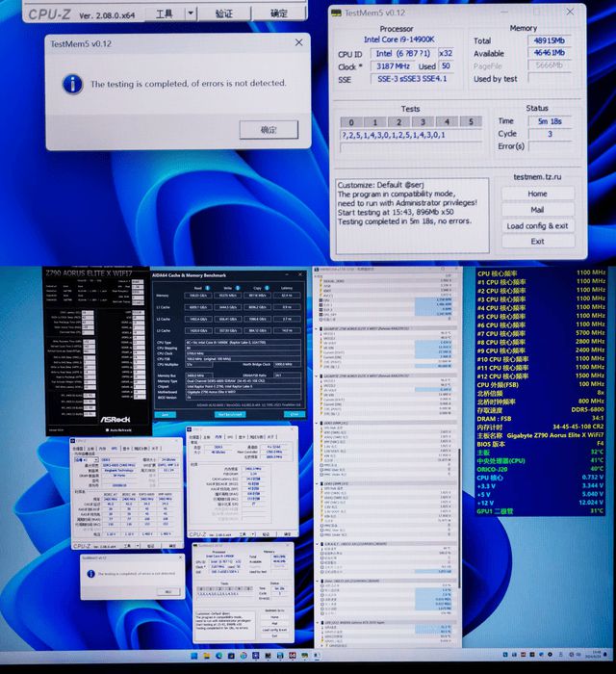Click the Z790 AORUS ELITE X WIFI7 title in ASRock window

pos(89,273)
